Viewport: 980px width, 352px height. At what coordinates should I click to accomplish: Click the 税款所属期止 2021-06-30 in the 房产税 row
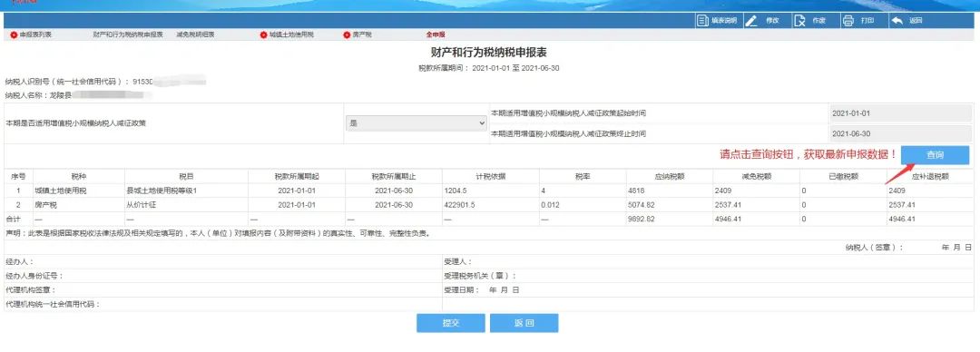click(x=393, y=205)
